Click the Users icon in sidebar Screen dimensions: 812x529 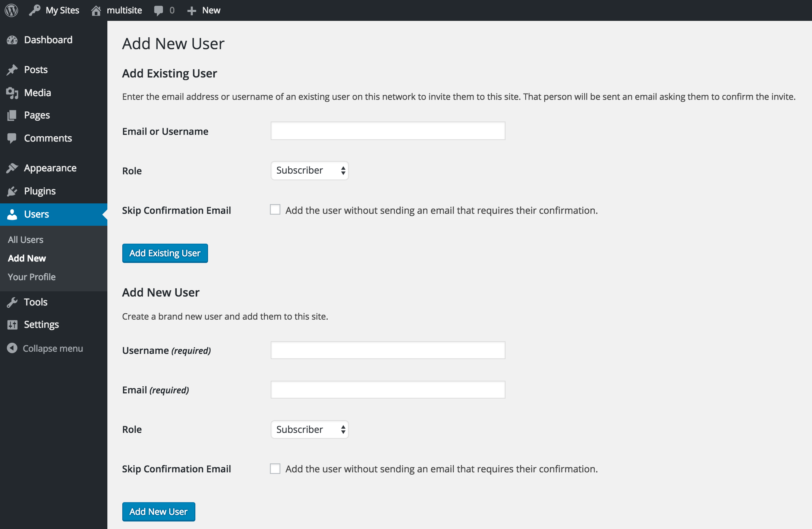pyautogui.click(x=12, y=214)
